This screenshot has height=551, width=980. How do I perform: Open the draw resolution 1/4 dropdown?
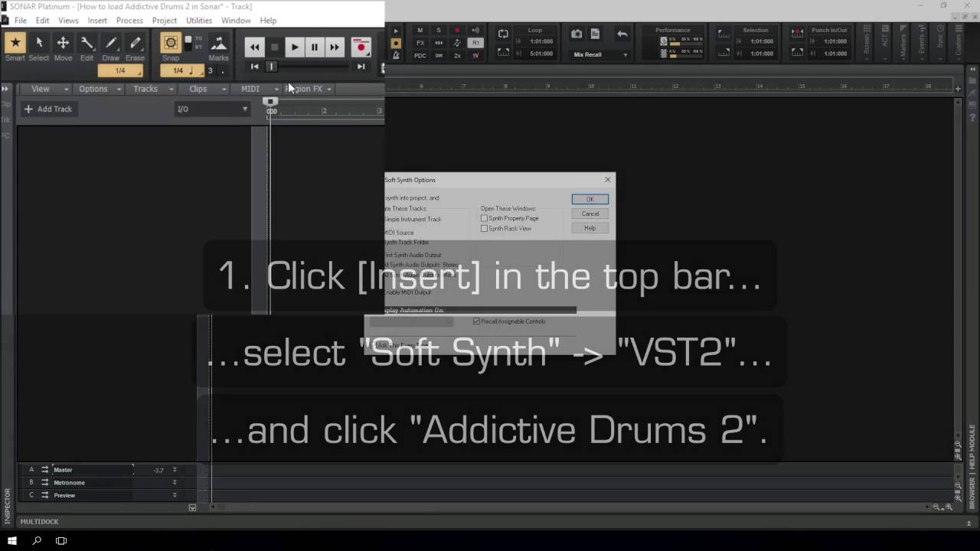pyautogui.click(x=120, y=70)
